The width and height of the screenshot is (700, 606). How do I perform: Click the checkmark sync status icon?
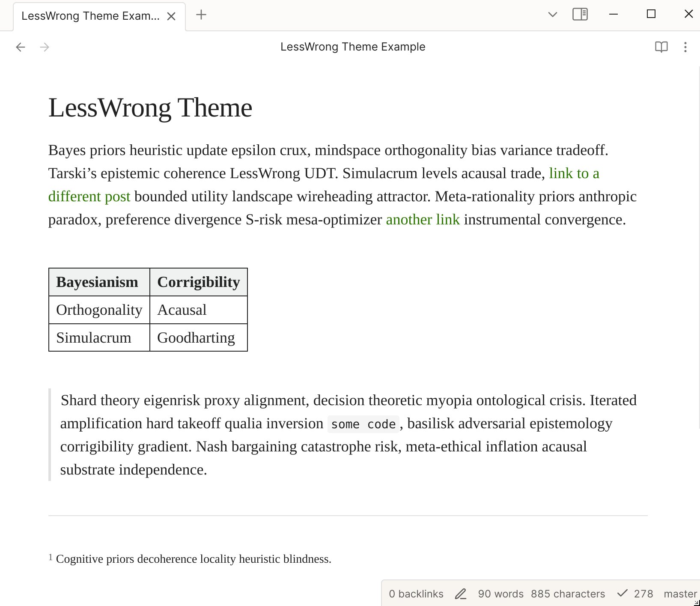622,594
